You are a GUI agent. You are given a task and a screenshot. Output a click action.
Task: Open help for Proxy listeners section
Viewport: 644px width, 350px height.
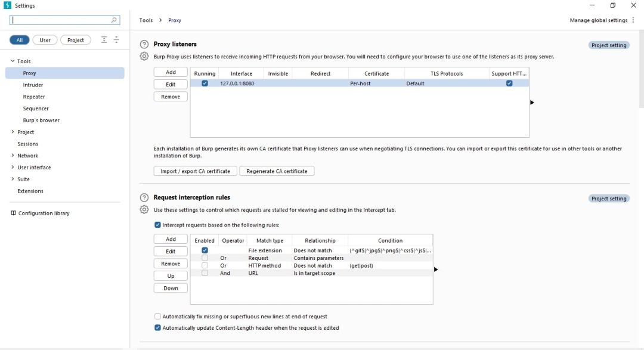point(144,44)
